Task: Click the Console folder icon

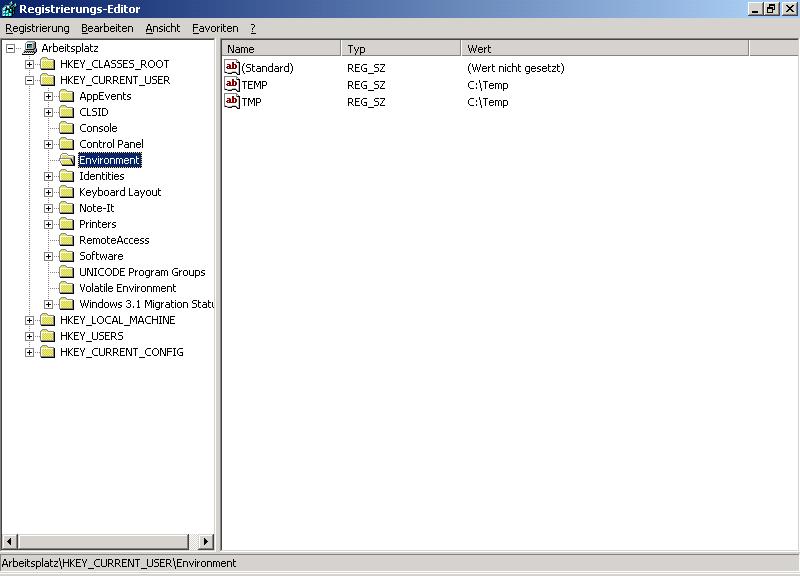Action: pyautogui.click(x=67, y=128)
